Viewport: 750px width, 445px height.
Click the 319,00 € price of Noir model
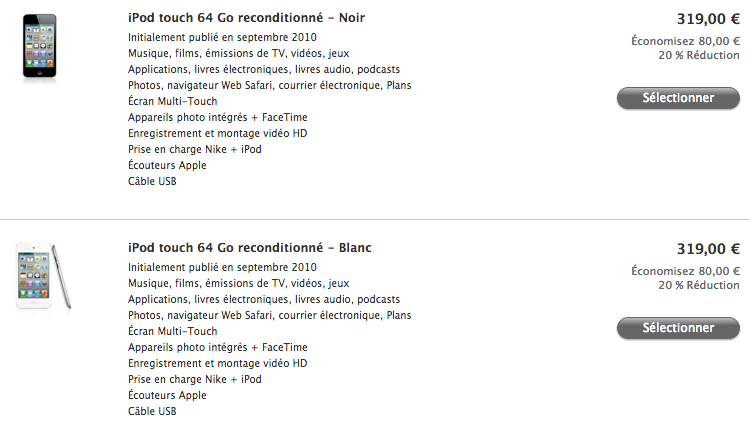[x=708, y=19]
